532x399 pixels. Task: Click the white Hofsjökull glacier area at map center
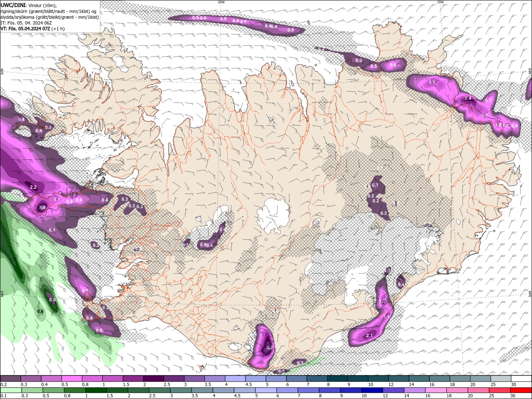(273, 215)
